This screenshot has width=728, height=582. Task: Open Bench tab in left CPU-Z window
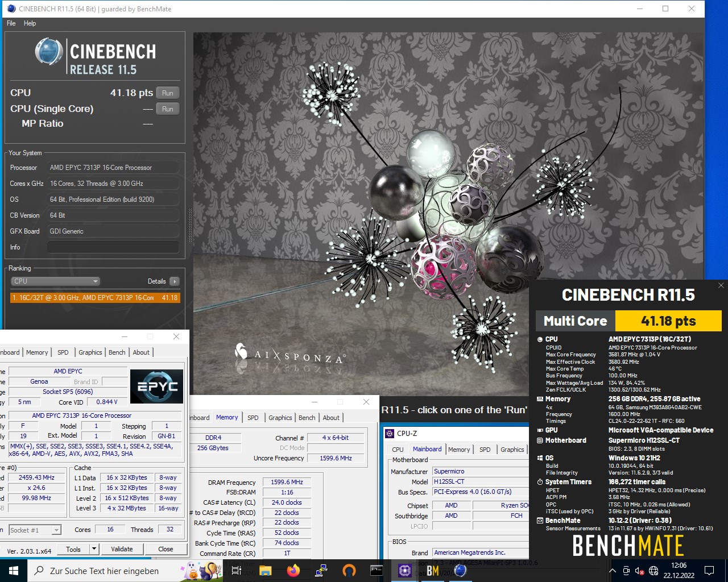coord(117,352)
